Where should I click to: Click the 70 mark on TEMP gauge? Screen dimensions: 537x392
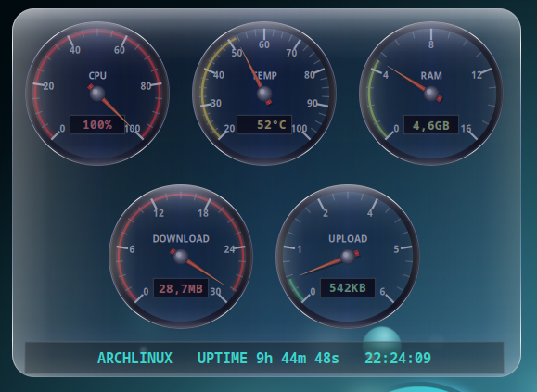[x=291, y=53]
